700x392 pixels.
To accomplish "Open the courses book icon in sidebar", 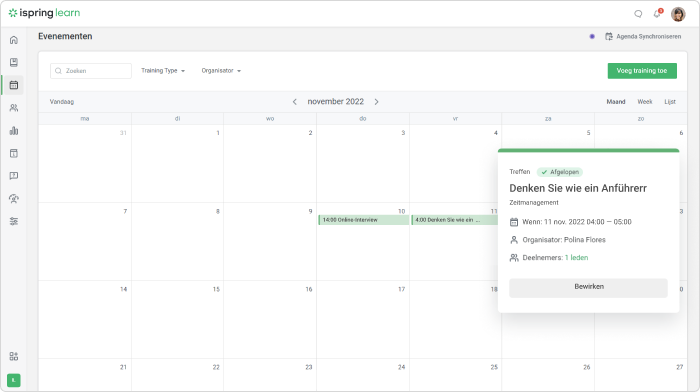I will [14, 62].
